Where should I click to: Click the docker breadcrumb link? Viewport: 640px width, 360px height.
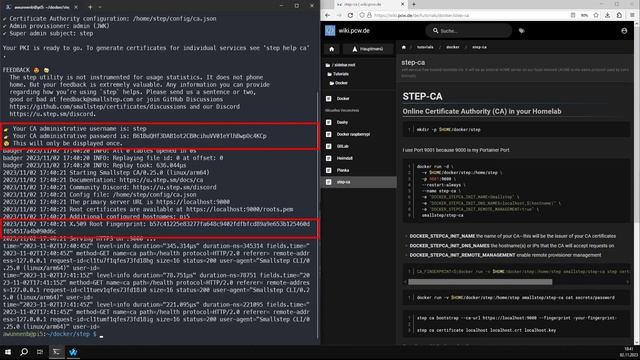[x=453, y=47]
